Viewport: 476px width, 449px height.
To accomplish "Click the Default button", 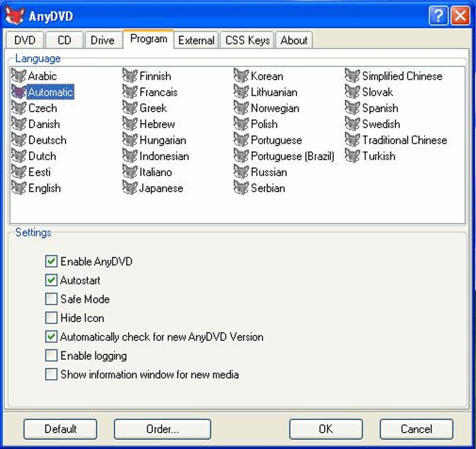I will pos(60,429).
